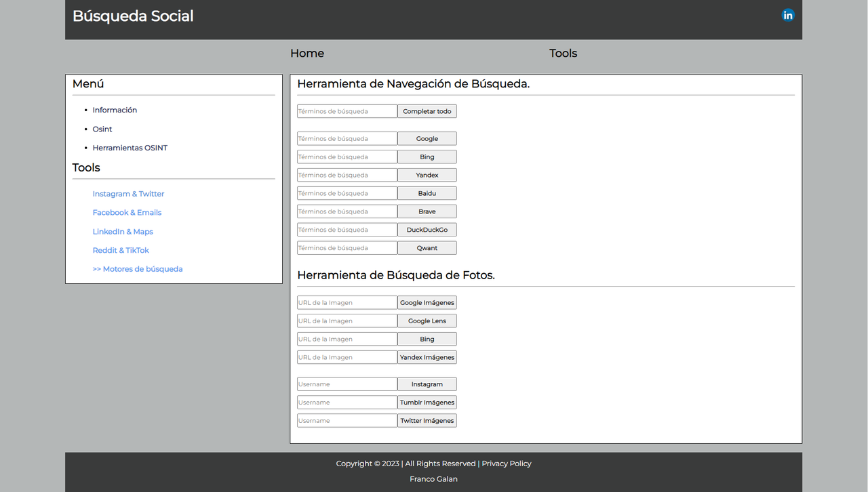Click the Búsqueda Social site title

tap(133, 16)
